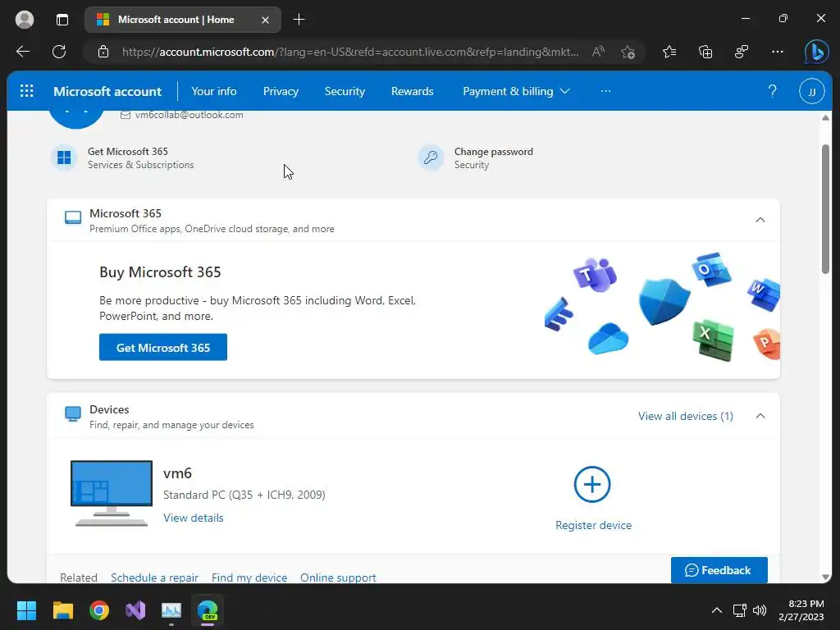Show more navigation items ellipsis
Screen dimensions: 840x630
pos(605,91)
